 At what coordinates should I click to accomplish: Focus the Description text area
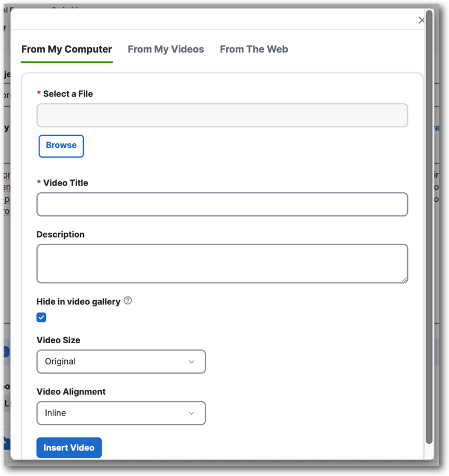coord(222,264)
